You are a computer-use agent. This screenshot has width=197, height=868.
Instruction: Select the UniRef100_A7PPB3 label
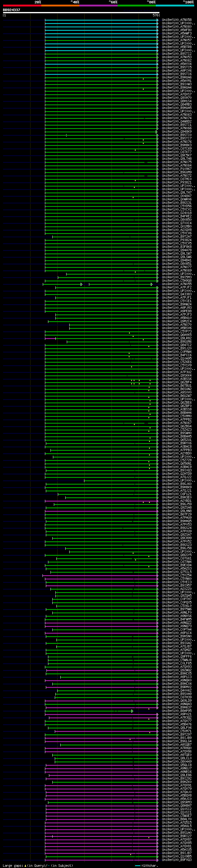(x=177, y=450)
